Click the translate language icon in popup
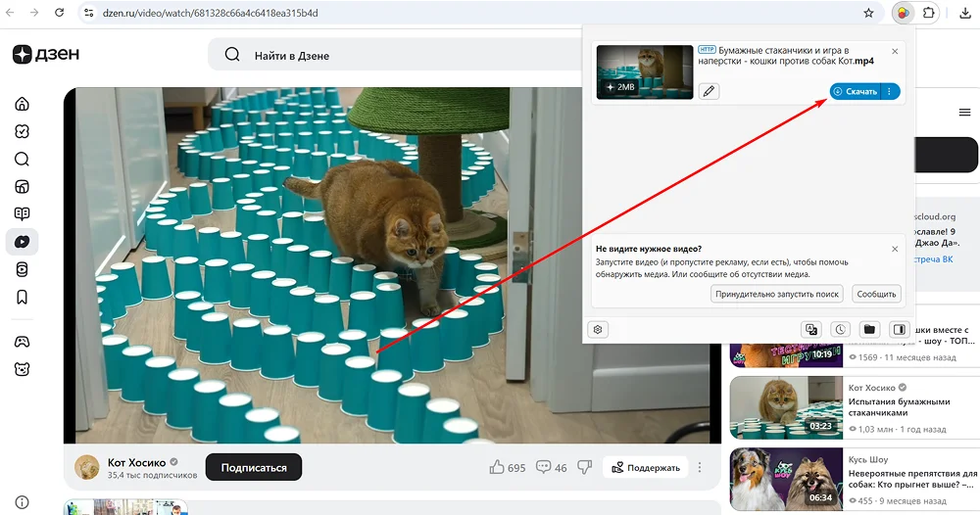 pyautogui.click(x=810, y=329)
